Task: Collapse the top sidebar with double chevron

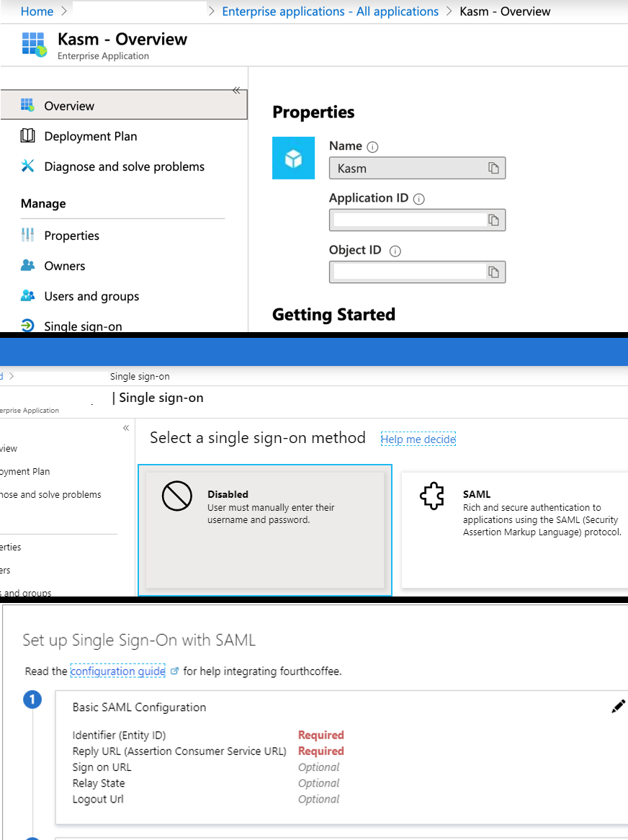Action: [x=236, y=90]
